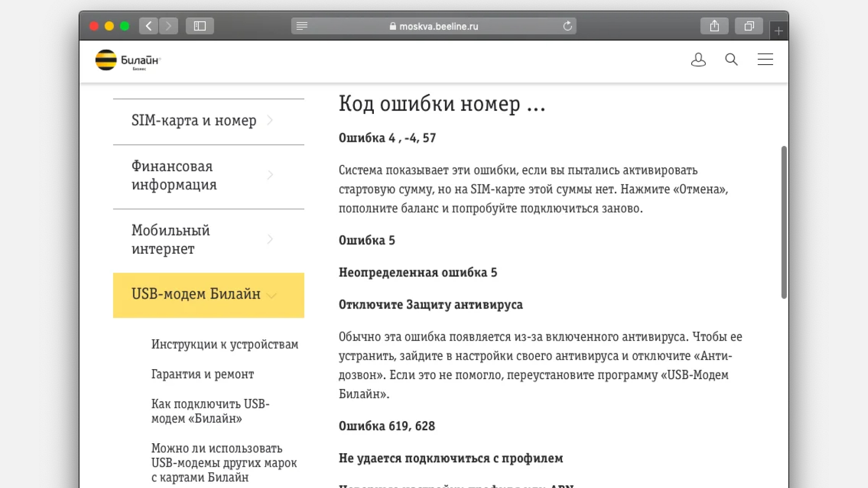Open Инструкции к устройствам link
This screenshot has width=868, height=488.
coord(225,344)
